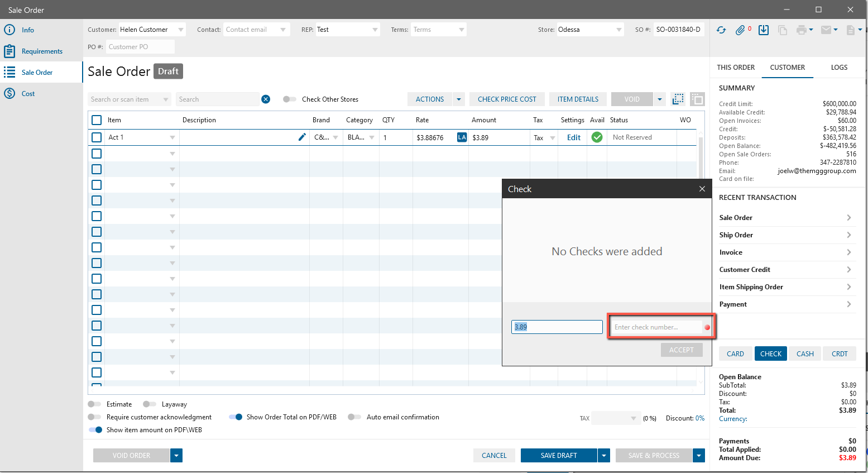Expand the printer options arrow
This screenshot has height=473, width=868.
811,30
